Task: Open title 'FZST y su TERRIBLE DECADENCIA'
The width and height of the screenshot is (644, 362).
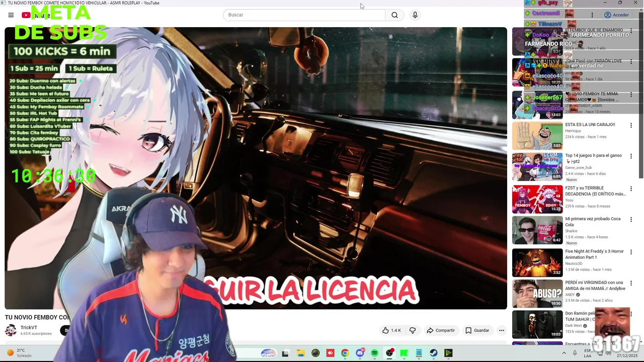Action: point(595,191)
